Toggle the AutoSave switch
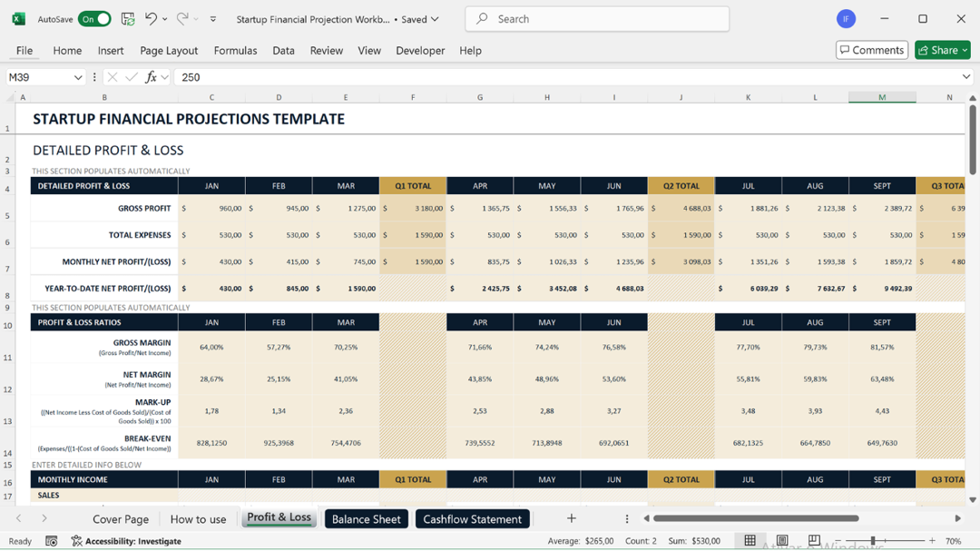 (x=94, y=19)
